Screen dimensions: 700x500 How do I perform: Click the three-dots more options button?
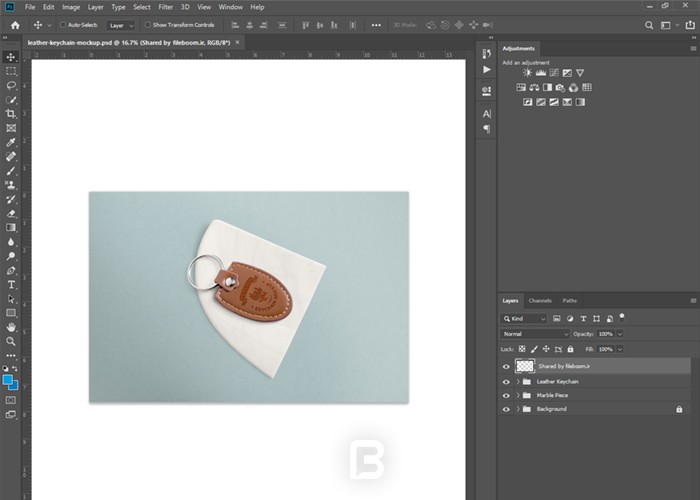376,25
